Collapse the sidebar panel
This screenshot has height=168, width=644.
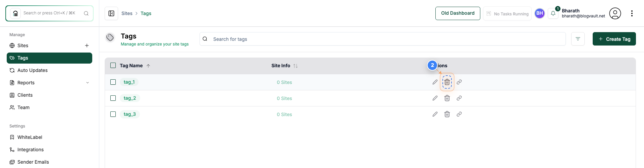(x=111, y=13)
